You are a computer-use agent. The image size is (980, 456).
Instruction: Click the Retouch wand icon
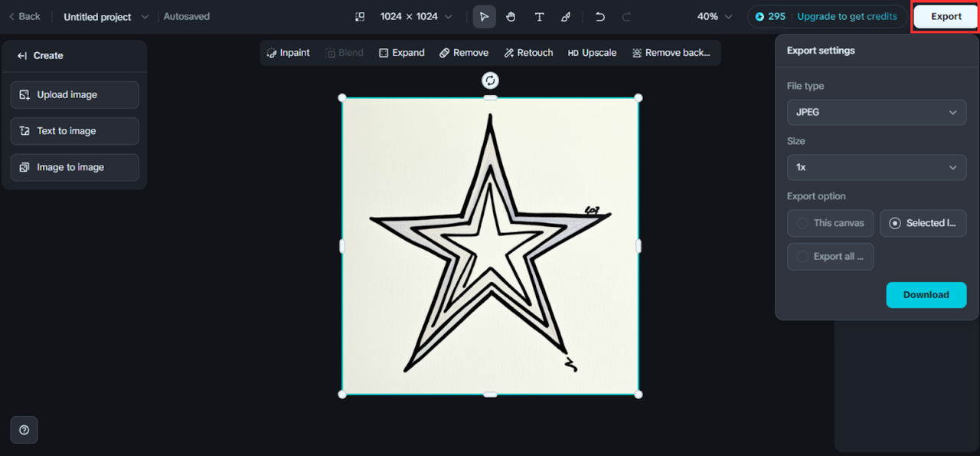(x=509, y=53)
